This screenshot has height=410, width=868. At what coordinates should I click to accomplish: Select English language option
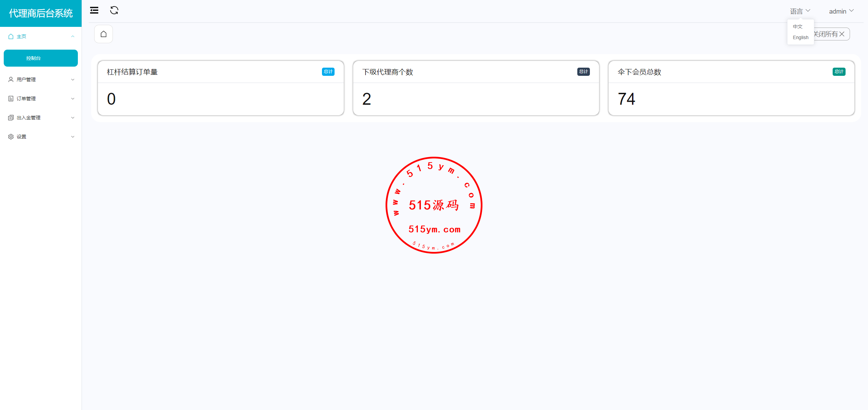(x=800, y=37)
